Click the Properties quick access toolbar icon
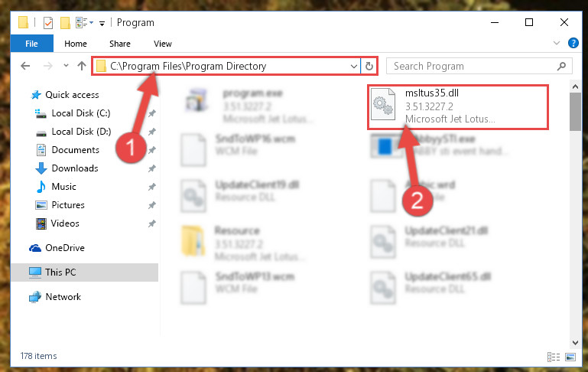 click(48, 23)
